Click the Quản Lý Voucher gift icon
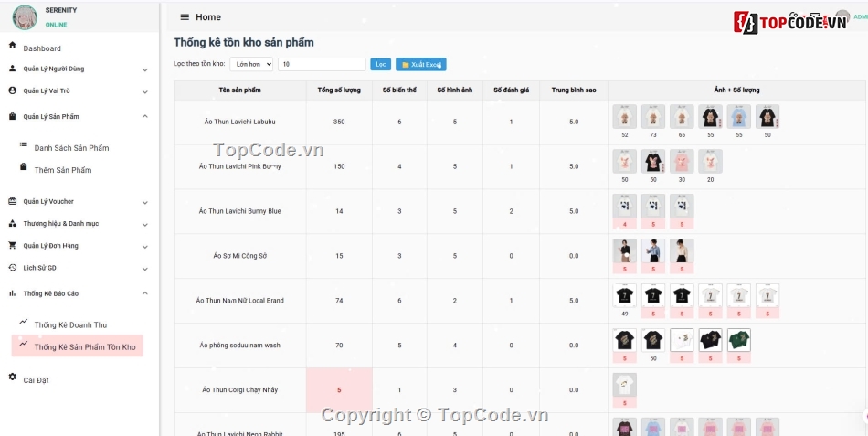 12,201
